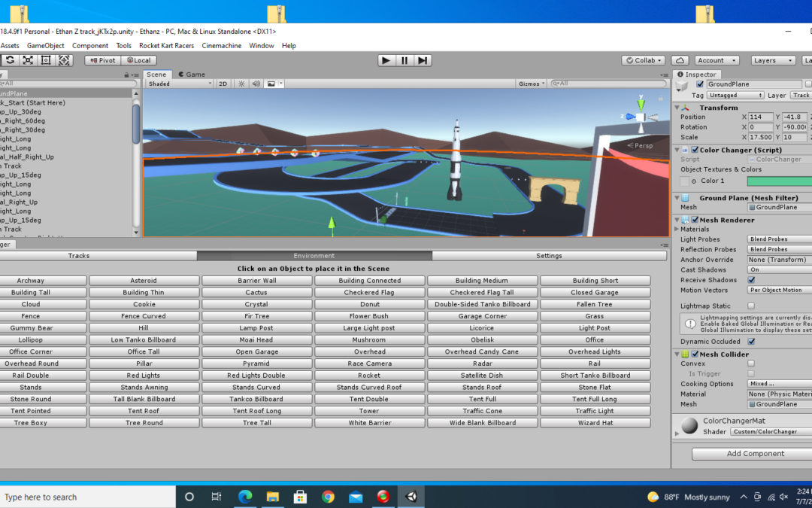This screenshot has width=812, height=508.
Task: Open Cast Shadows dropdown
Action: coord(780,269)
